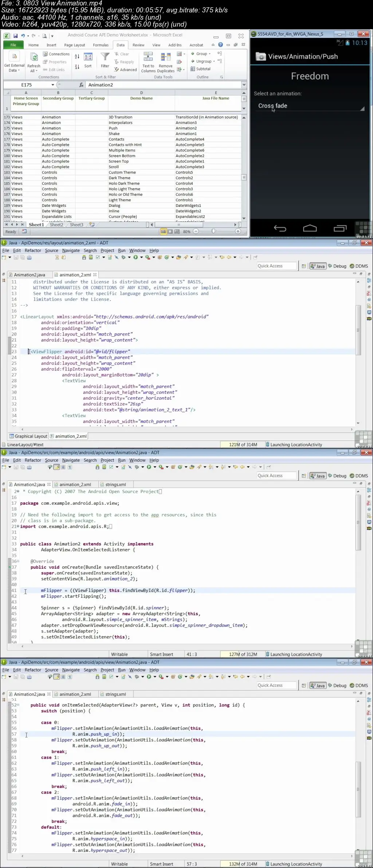Click the fx insert function icon
Screen dimensions: 373x868
(x=82, y=85)
